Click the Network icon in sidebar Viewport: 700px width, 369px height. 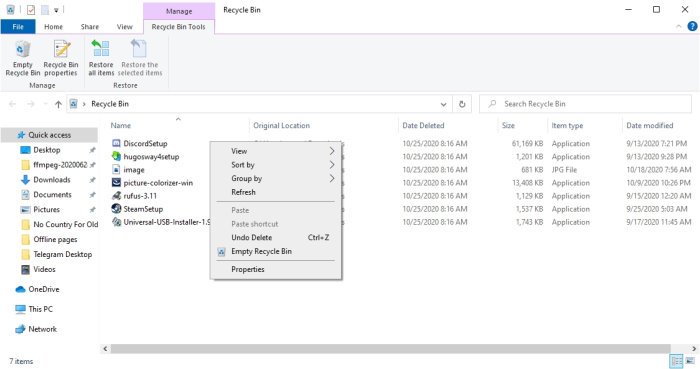(x=21, y=329)
